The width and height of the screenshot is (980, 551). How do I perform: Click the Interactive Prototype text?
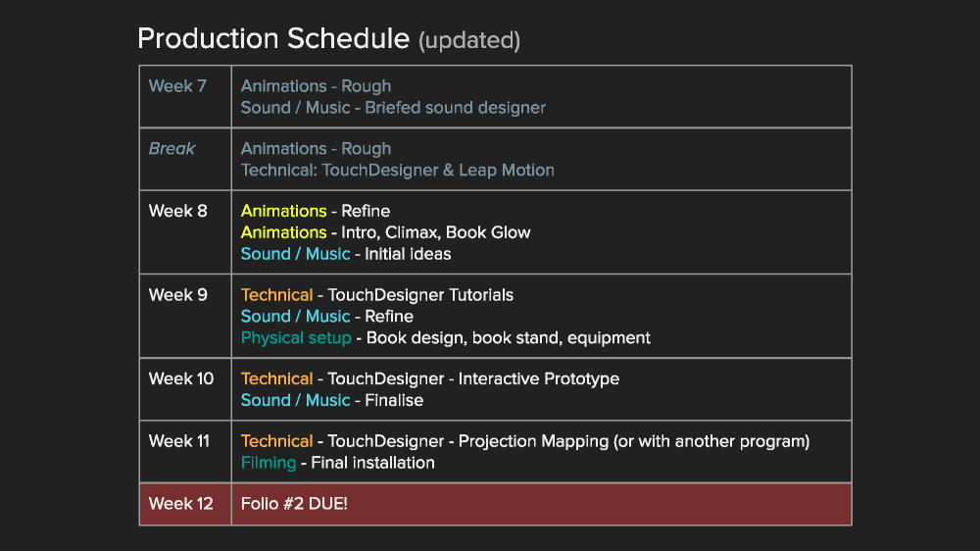click(539, 379)
